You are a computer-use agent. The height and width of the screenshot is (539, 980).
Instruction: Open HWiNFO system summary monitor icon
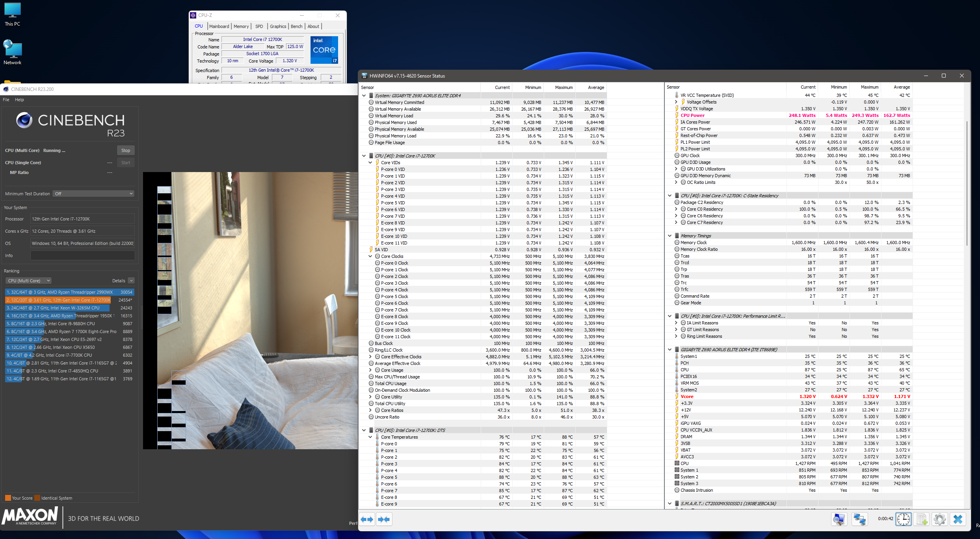839,519
